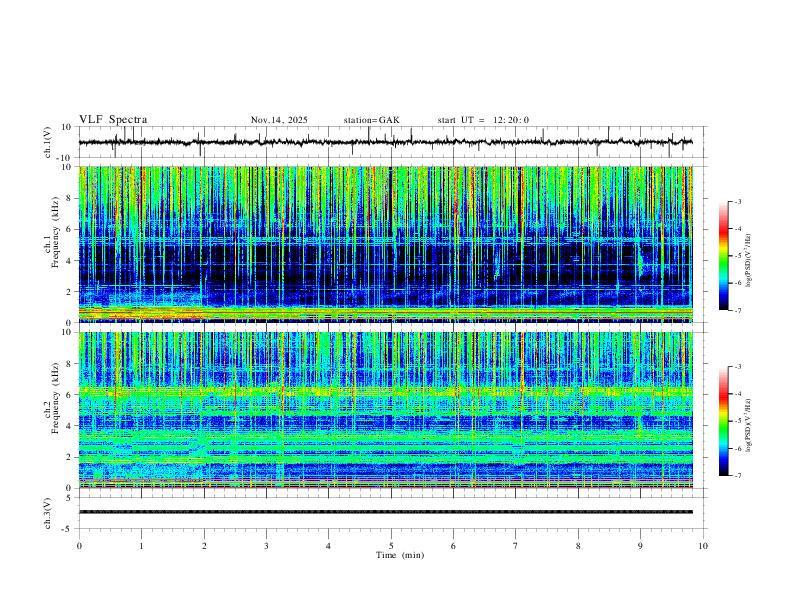Click the "-3" label on ch.1 color bar
This screenshot has width=792, height=612.
737,202
